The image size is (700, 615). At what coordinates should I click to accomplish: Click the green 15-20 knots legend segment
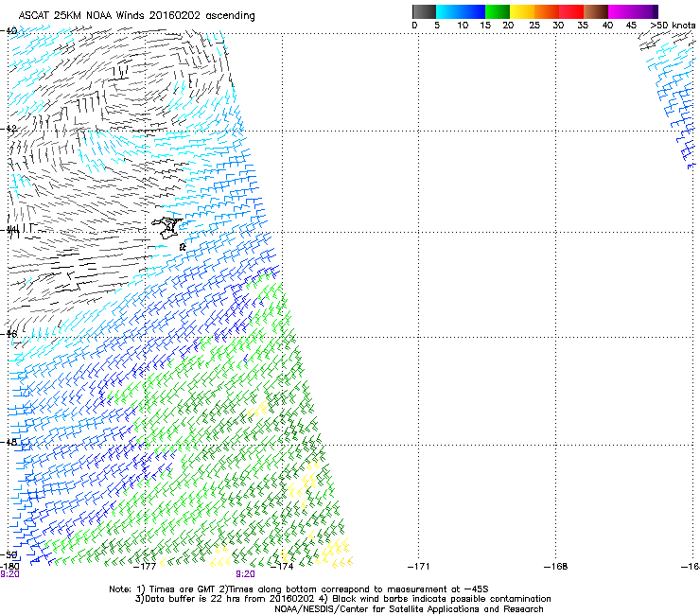498,11
